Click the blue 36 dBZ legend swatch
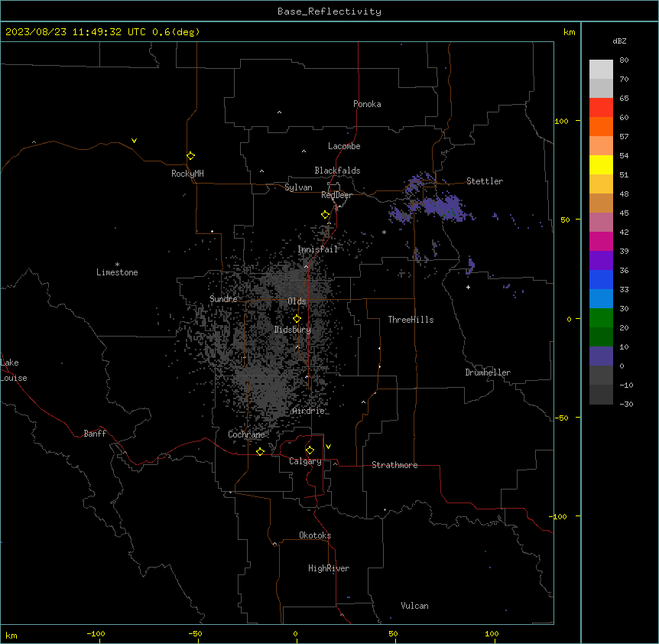The height and width of the screenshot is (644, 659). 601,279
